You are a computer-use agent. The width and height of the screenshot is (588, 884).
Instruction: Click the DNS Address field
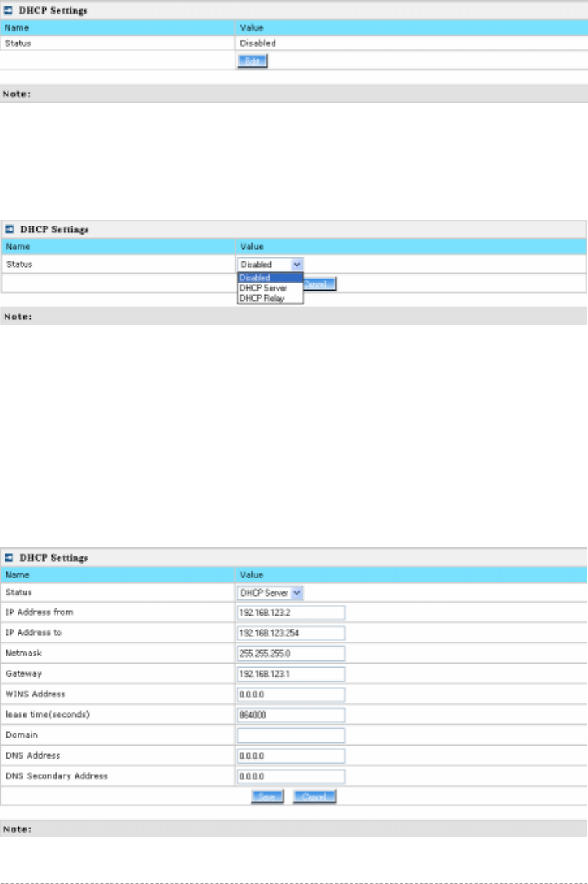(x=291, y=756)
